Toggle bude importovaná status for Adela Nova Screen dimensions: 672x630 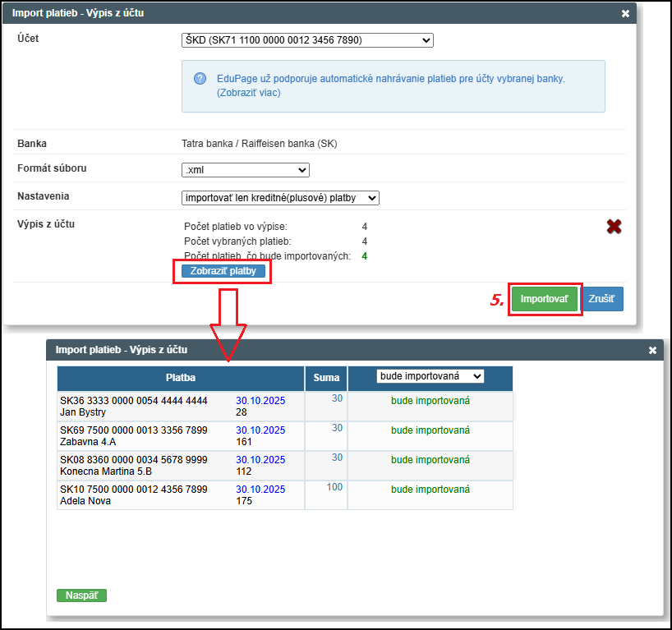[430, 490]
